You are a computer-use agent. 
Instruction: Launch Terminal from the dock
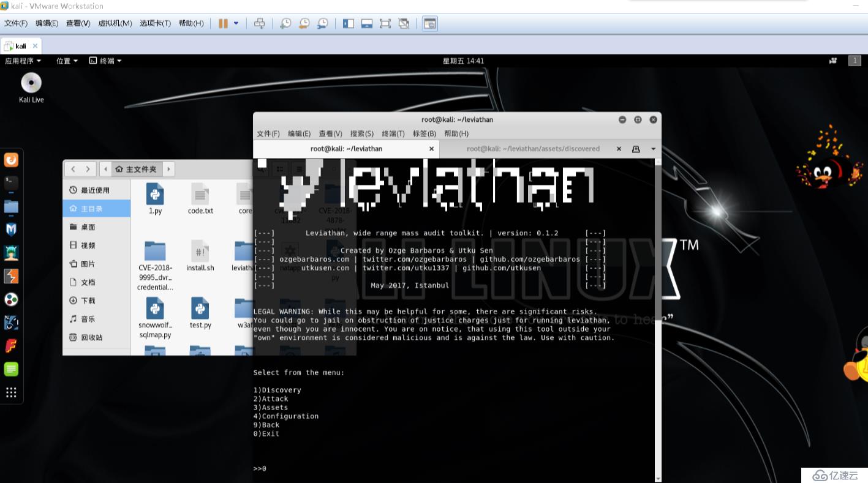click(x=11, y=182)
